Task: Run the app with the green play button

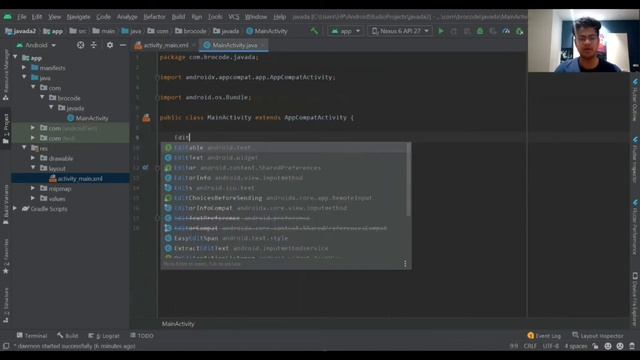Action: coord(441,31)
